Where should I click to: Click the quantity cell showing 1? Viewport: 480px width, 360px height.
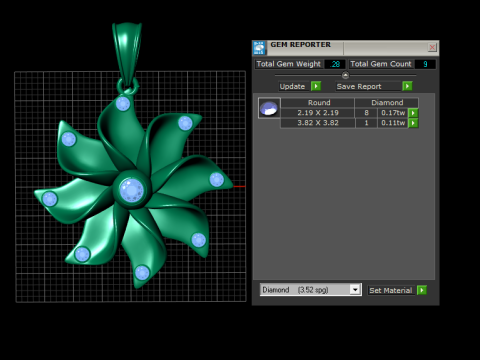click(366, 123)
